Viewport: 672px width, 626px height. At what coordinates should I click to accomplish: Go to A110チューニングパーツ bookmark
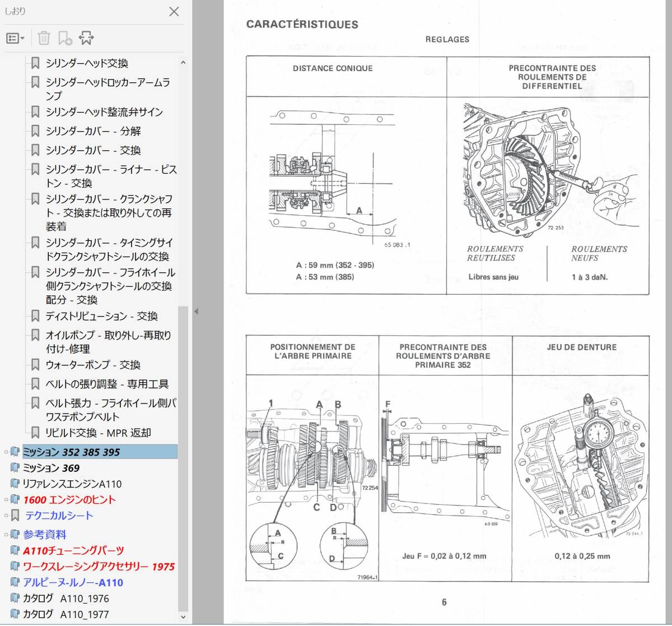[x=73, y=551]
